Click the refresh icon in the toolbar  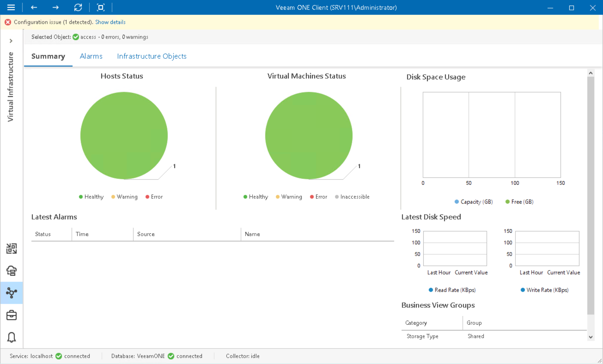(x=78, y=7)
